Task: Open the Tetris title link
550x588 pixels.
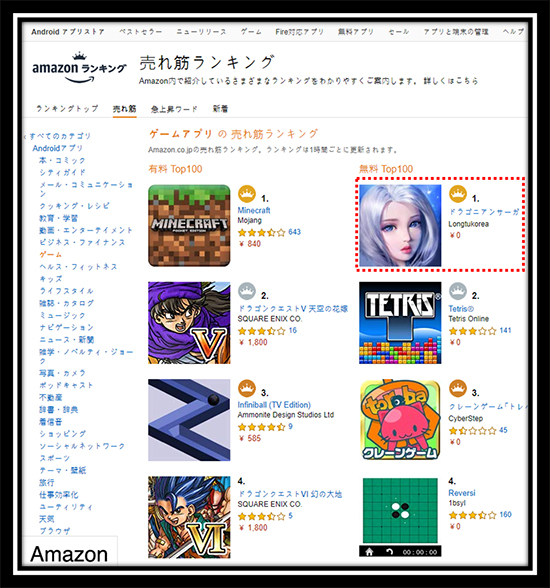Action: pos(461,309)
